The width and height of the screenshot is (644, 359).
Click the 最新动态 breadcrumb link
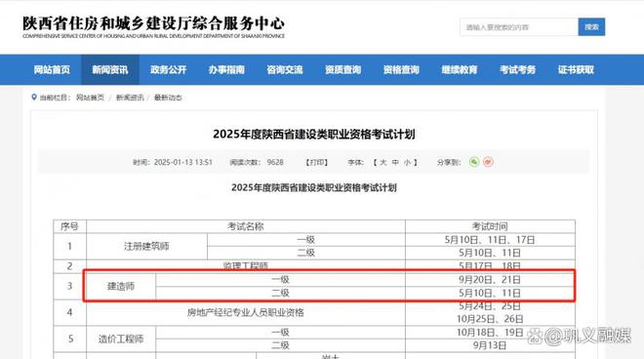point(168,98)
